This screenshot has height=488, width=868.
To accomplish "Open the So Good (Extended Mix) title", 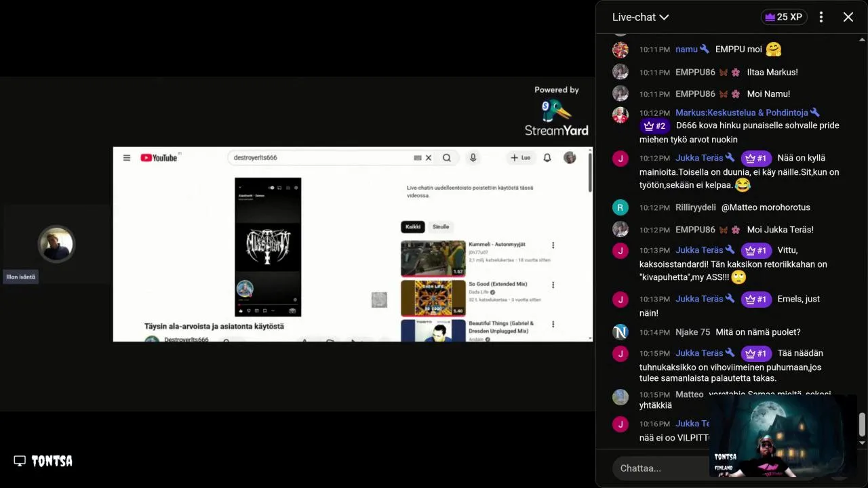I will coord(498,284).
